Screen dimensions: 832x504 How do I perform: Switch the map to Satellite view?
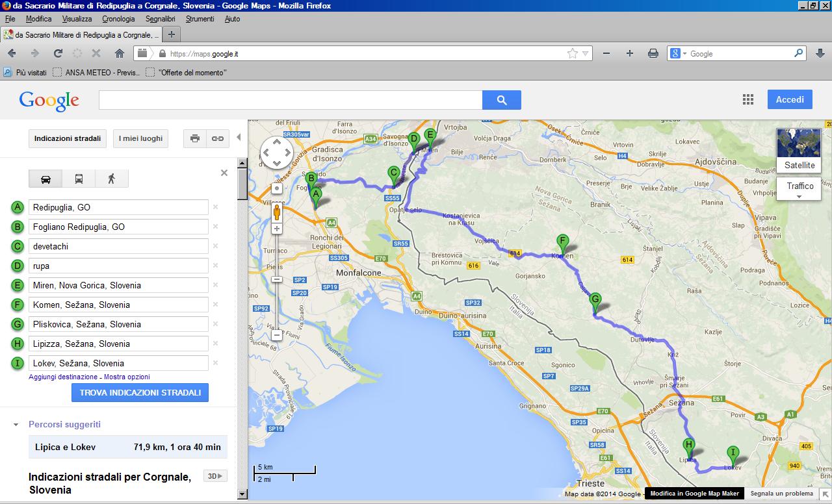coord(799,150)
